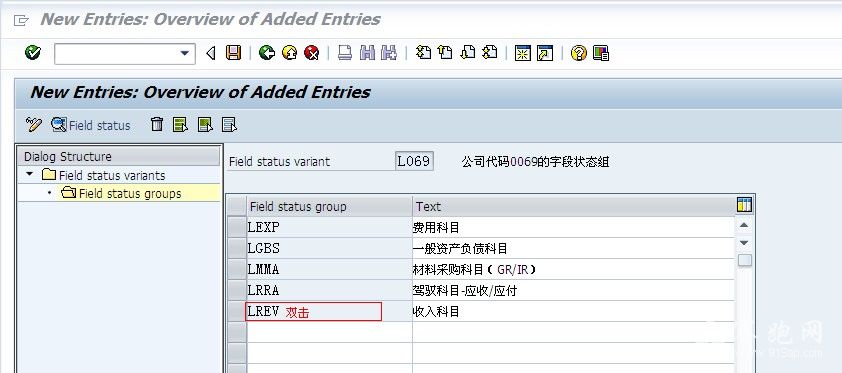This screenshot has width=842, height=373.
Task: Click the 材料采购科目 (GR/IR) text cell
Action: [x=573, y=269]
